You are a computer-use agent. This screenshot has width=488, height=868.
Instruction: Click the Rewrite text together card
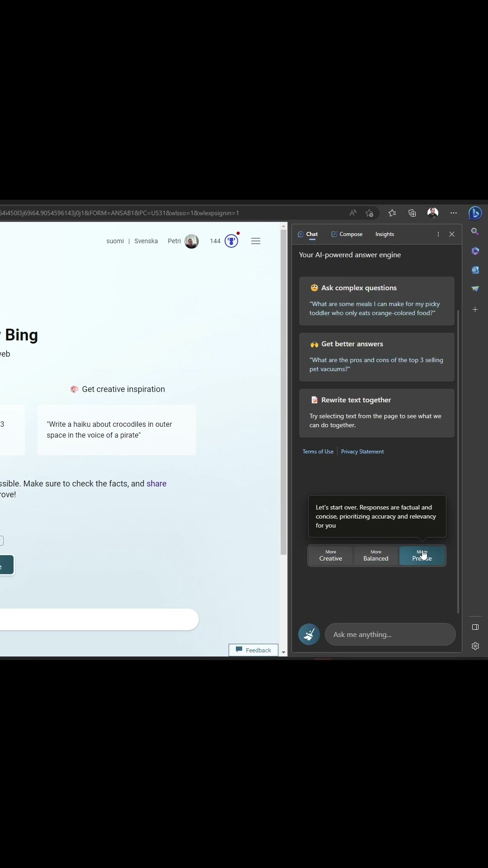[377, 413]
